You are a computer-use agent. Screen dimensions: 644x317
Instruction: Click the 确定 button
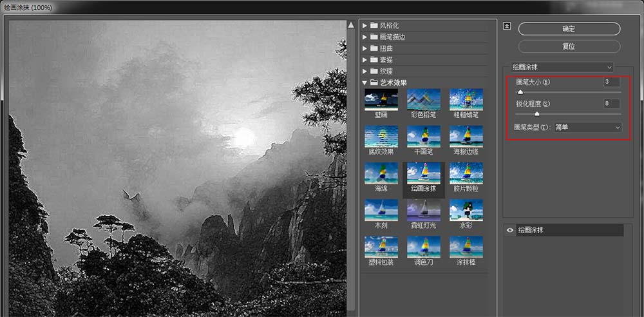[569, 29]
